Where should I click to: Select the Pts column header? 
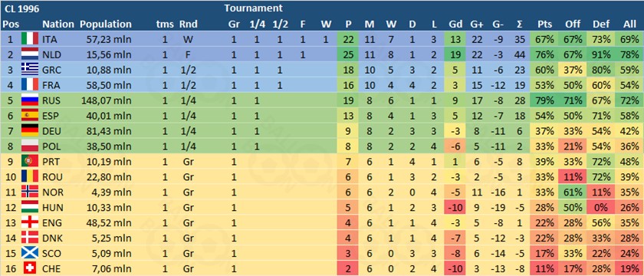(x=544, y=25)
